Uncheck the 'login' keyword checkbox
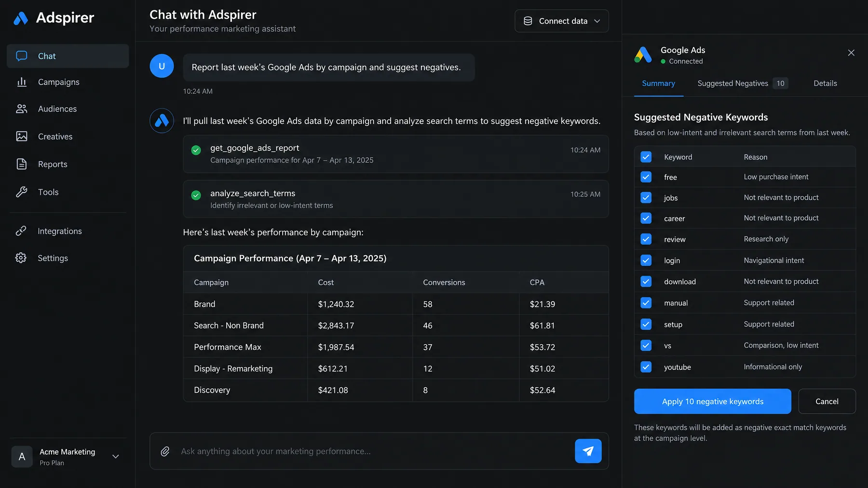Viewport: 868px width, 488px height. pos(646,260)
